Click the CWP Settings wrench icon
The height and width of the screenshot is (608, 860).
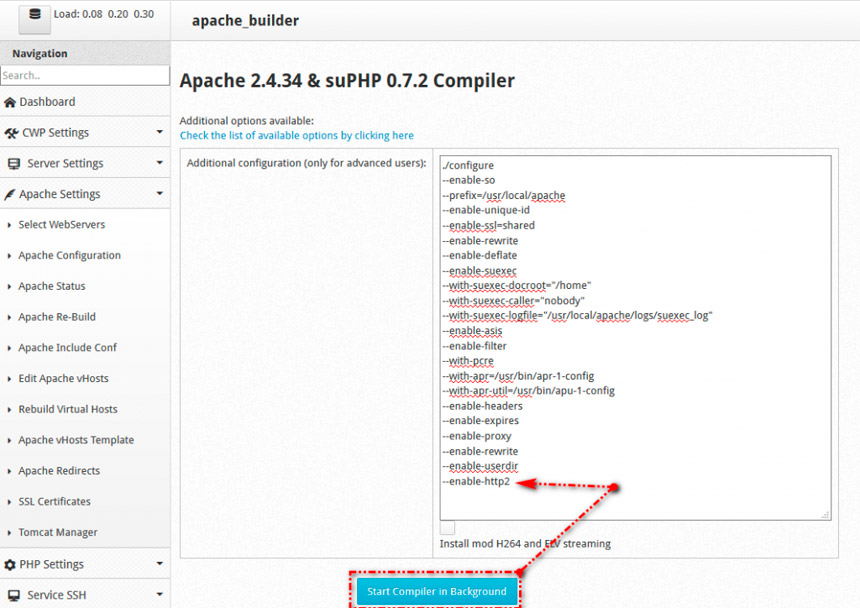coord(11,133)
